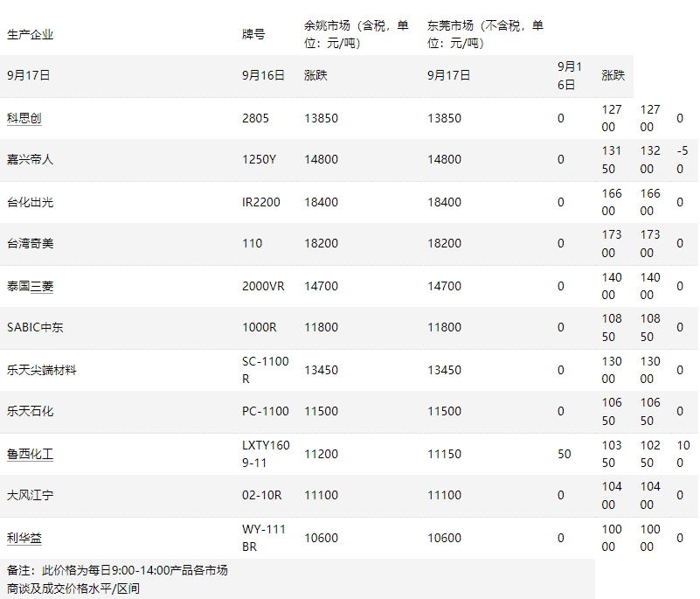Click the 13200 price in 嘉兴帝人 row

tap(649, 160)
